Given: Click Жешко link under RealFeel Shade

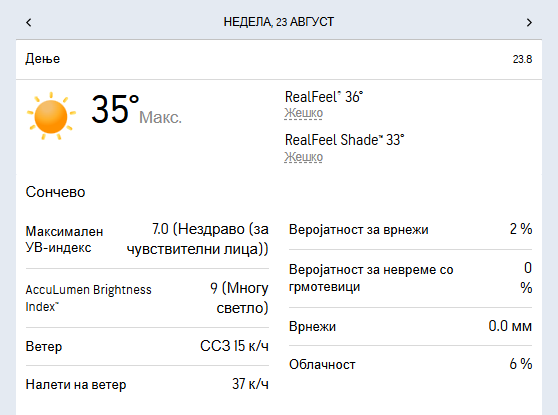Looking at the screenshot, I should coord(304,157).
